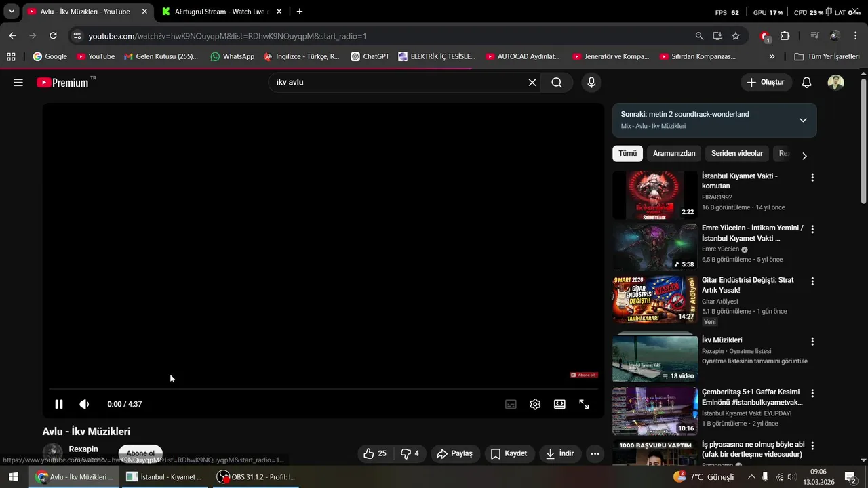Viewport: 868px width, 488px height.
Task: Open İstanbul - Kıyamet taskbar window
Action: (165, 477)
